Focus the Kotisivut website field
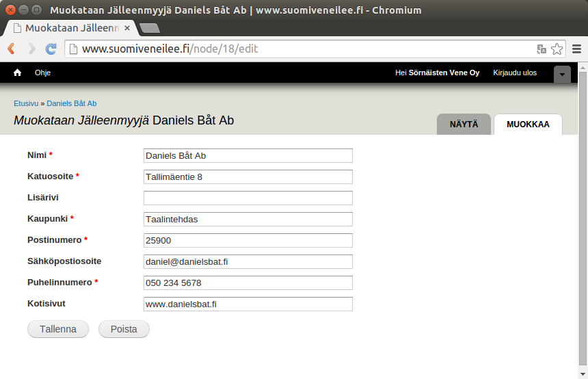Viewport: 588px width, 379px height. [x=248, y=304]
